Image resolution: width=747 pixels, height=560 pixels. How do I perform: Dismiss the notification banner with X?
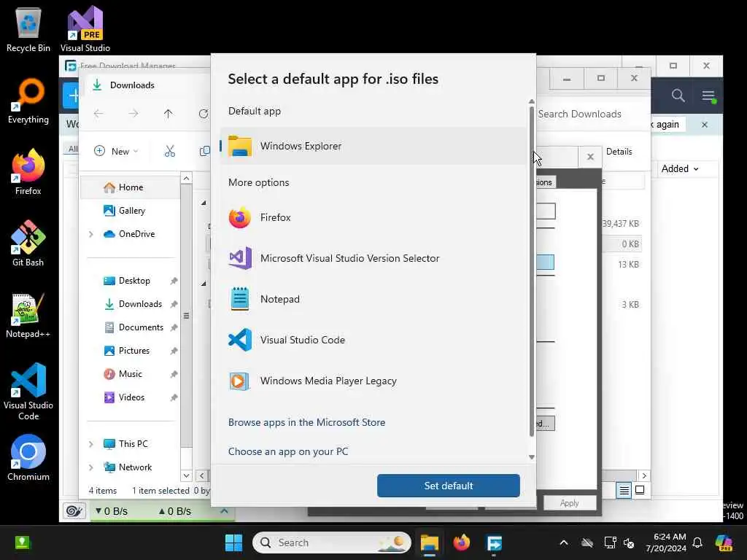tap(705, 125)
